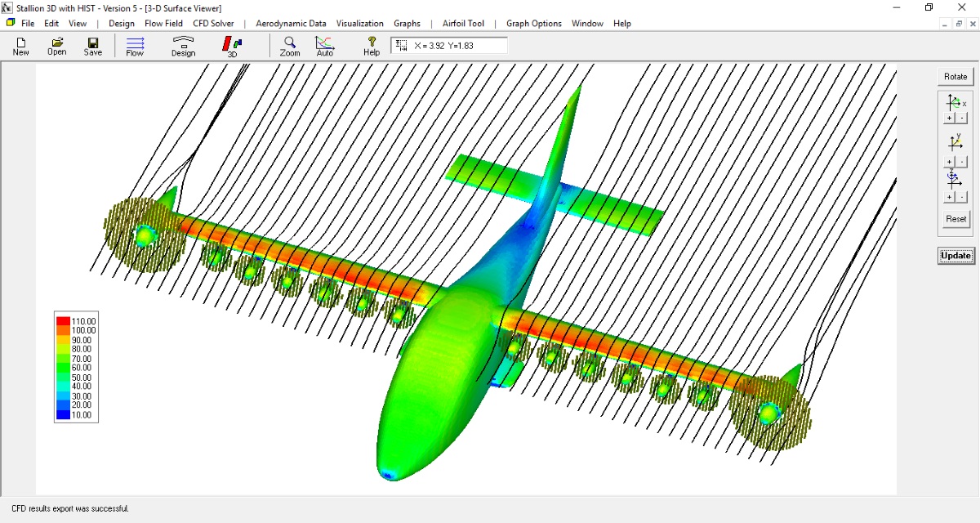Decrease rotation about the Y axis
Image resolution: width=980 pixels, height=523 pixels.
[x=962, y=162]
